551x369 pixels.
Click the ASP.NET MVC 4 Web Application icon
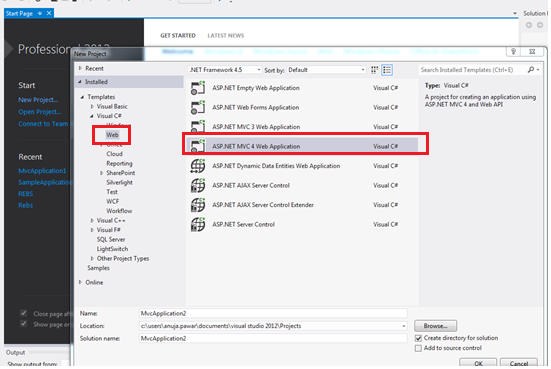[x=198, y=146]
